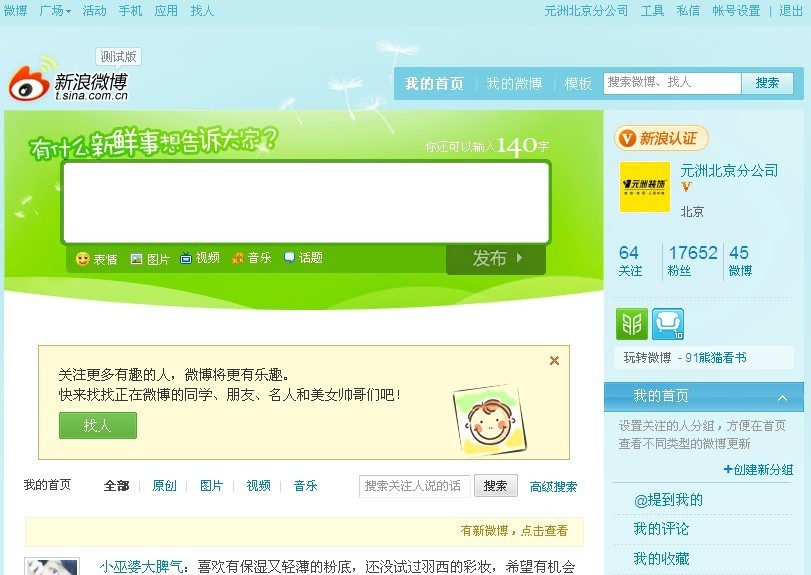Viewport: 811px width, 575px height.
Task: Open the 新浪认证 verification badge
Action: coord(661,138)
